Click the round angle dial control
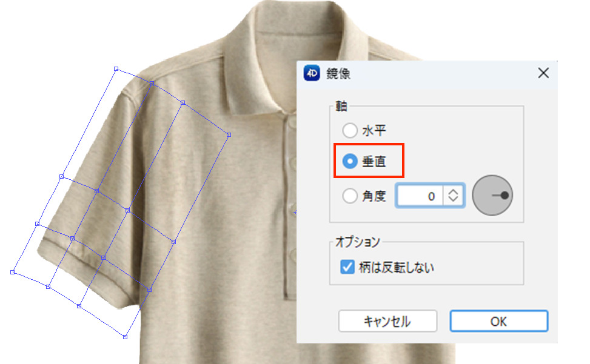 click(x=492, y=196)
